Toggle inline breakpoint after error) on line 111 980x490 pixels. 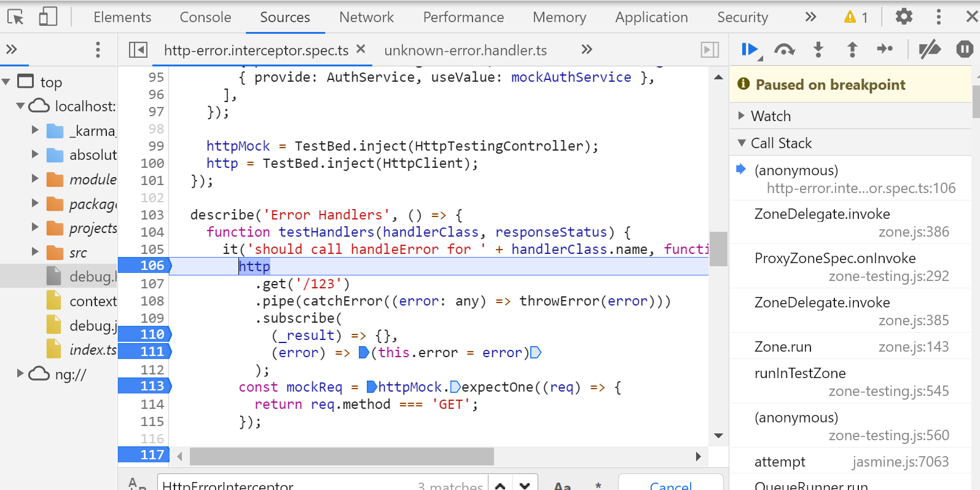[x=536, y=352]
